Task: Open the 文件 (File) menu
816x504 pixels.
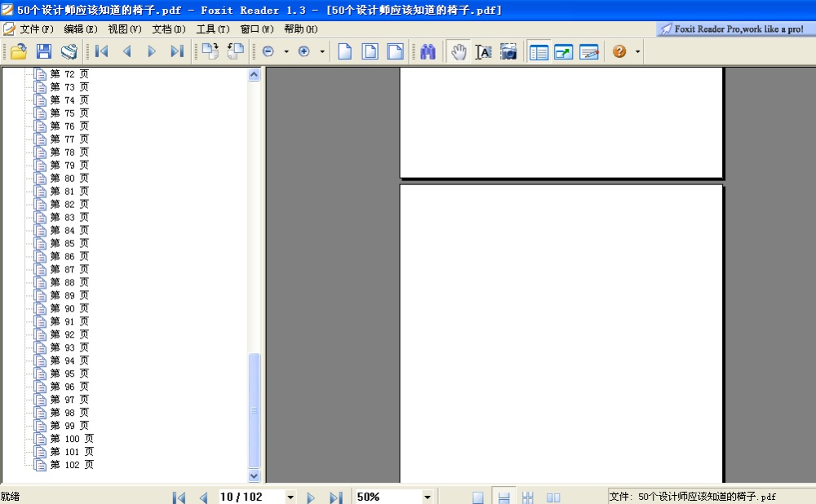Action: click(x=36, y=29)
